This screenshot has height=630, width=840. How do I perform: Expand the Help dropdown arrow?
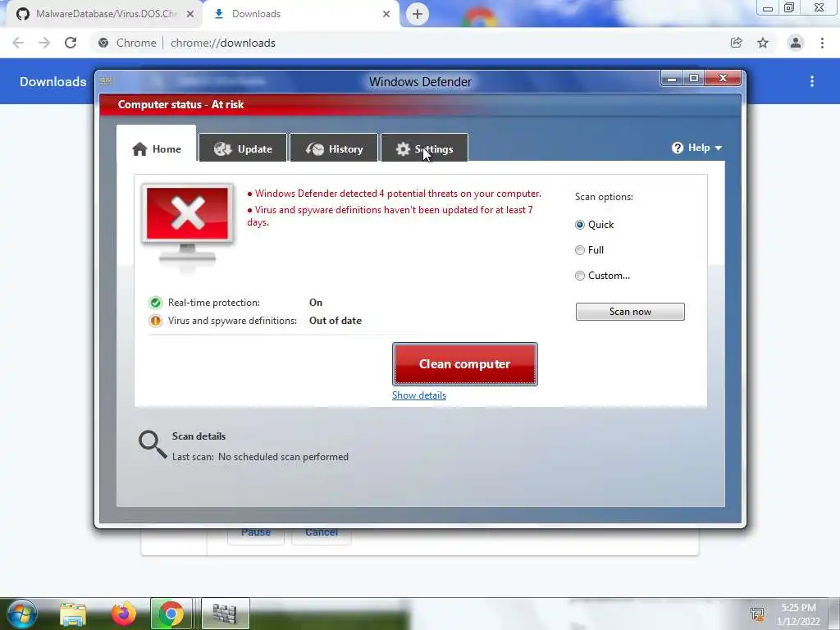click(719, 148)
